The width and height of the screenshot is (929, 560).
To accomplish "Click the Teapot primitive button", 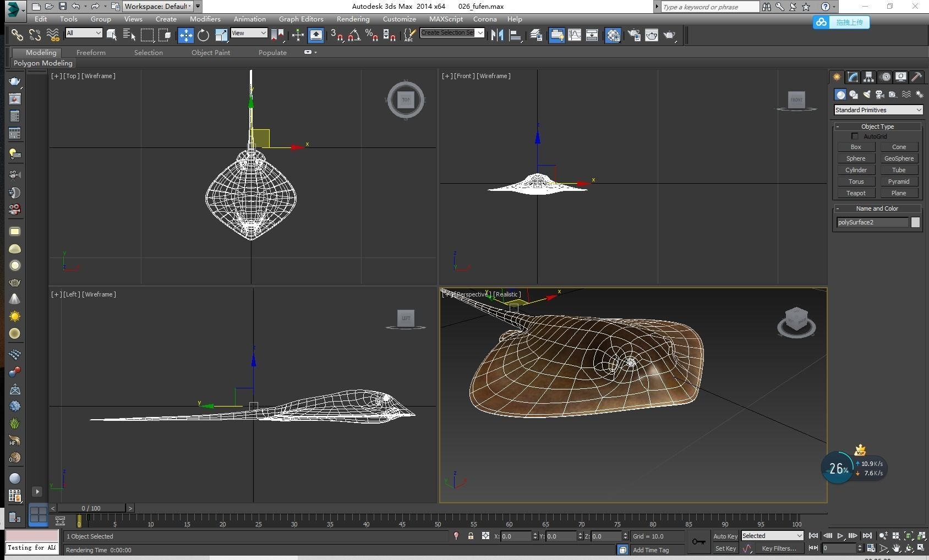I will (856, 193).
